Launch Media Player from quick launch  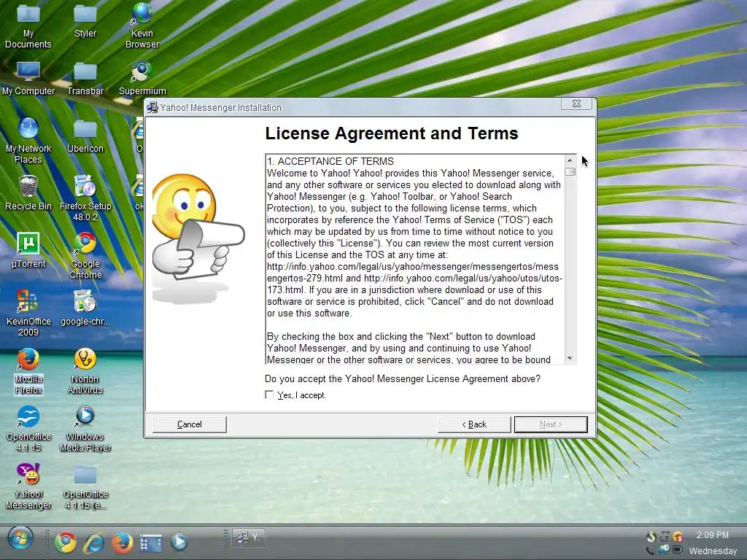(x=179, y=542)
